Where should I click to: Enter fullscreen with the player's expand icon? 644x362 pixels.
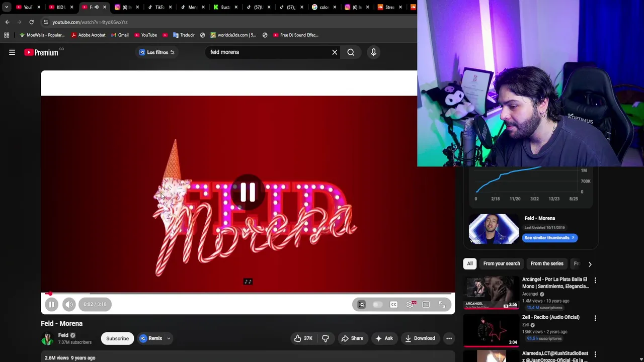442,304
